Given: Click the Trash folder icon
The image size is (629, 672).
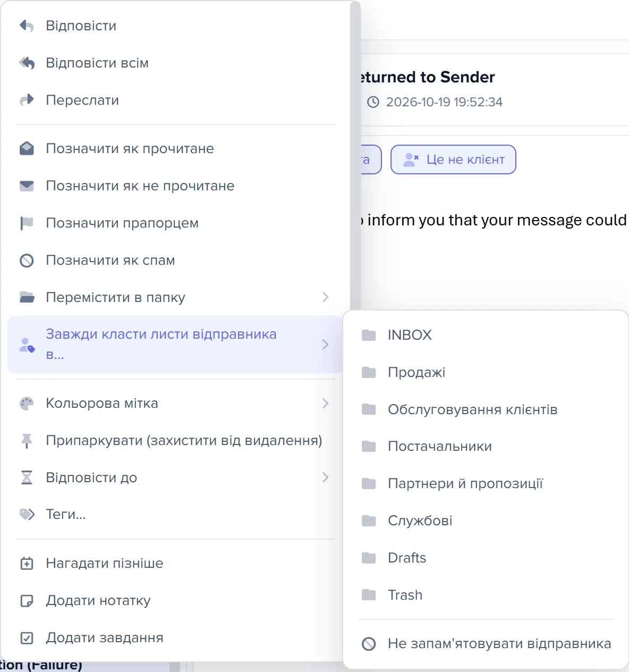Looking at the screenshot, I should pos(369,595).
